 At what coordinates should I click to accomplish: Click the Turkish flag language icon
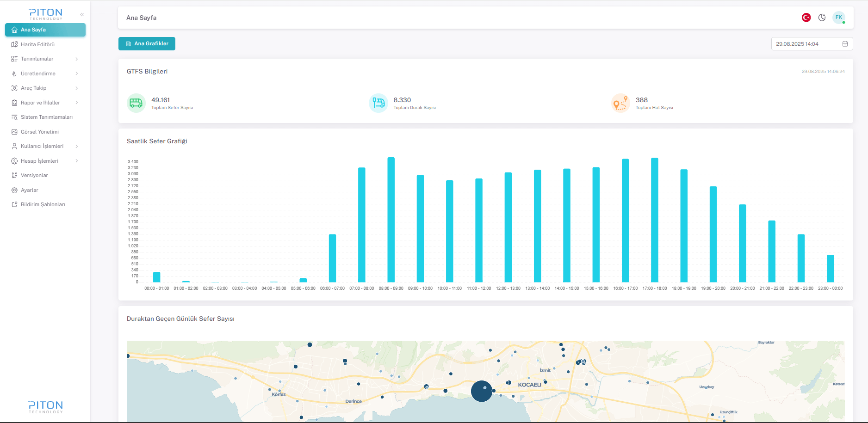806,18
